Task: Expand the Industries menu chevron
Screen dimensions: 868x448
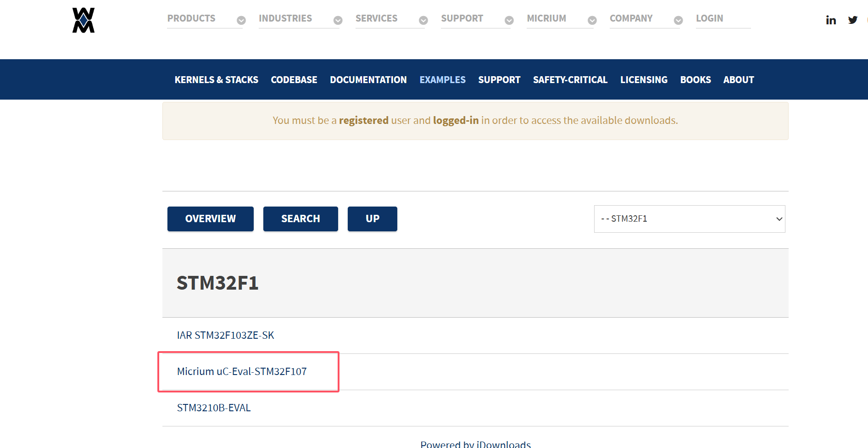Action: tap(338, 20)
